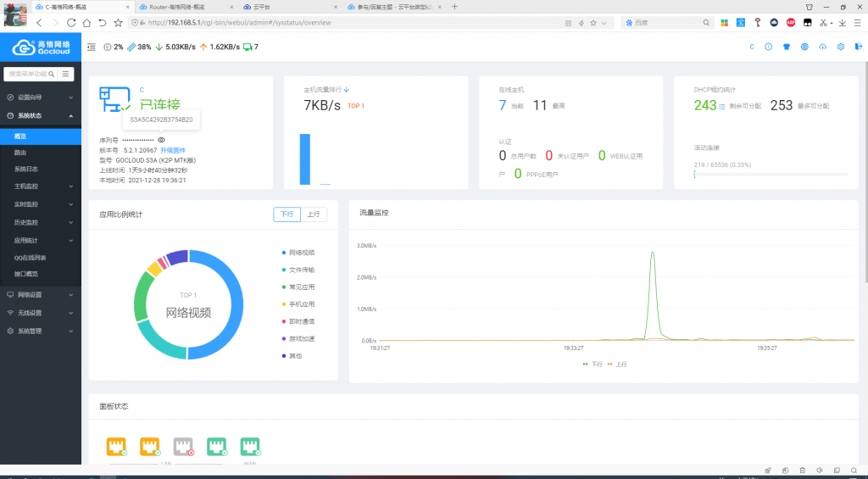
Task: Click 活动连接 progress bar
Action: point(771,175)
